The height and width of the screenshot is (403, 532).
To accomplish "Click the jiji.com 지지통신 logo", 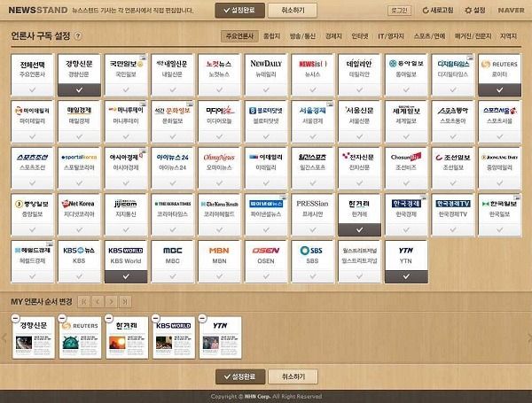I will point(126,204).
